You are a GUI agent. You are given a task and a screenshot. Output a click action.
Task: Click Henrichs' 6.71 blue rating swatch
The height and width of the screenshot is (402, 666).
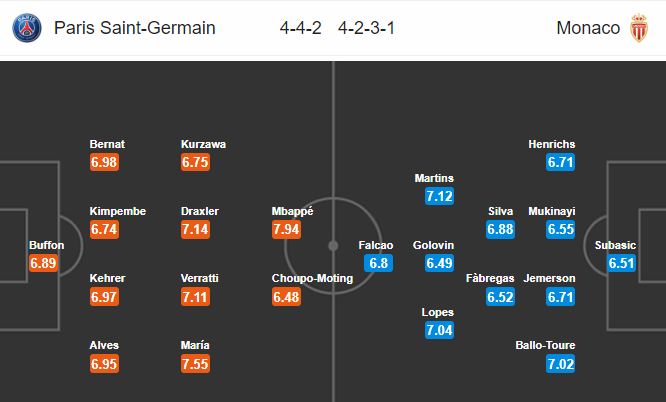tap(561, 162)
